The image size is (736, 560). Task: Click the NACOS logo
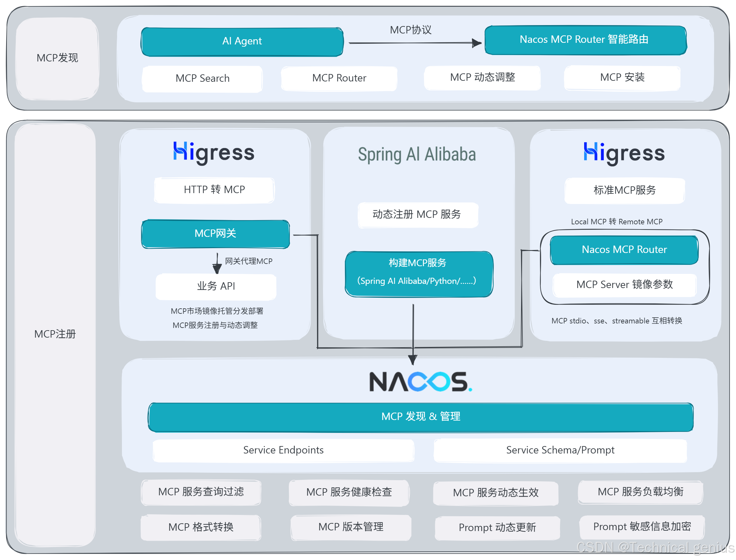pos(420,382)
